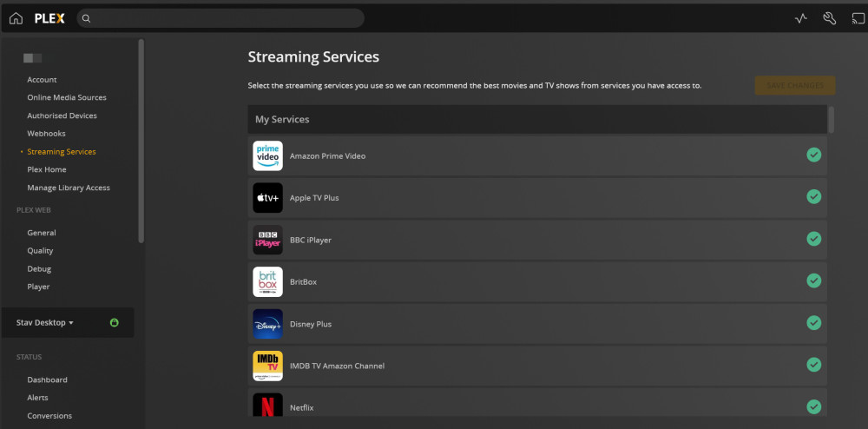Toggle the Netflix service checkmark
The image size is (868, 429).
coord(813,406)
